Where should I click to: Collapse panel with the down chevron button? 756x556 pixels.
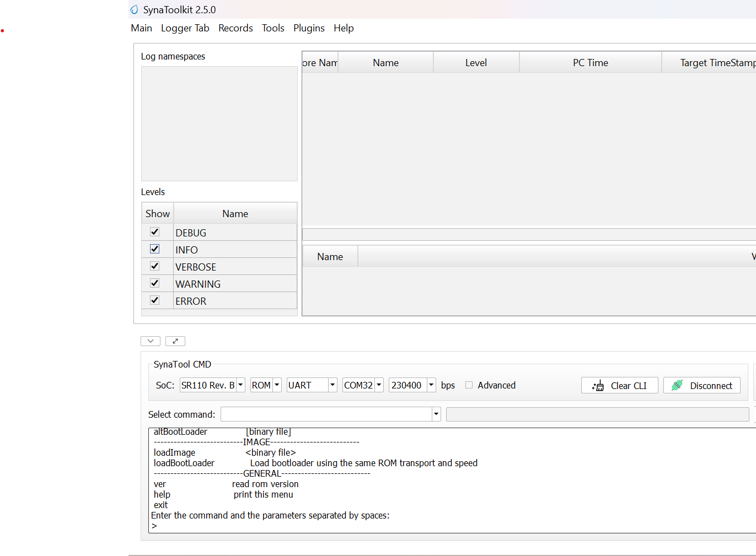coord(151,341)
